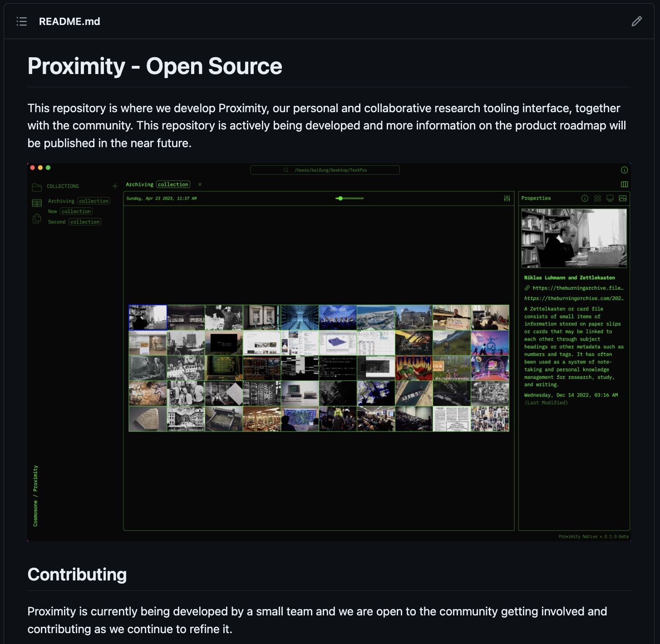Viewport: 660px width, 644px height.
Task: Close the Archiving collection tab
Action: [x=200, y=184]
